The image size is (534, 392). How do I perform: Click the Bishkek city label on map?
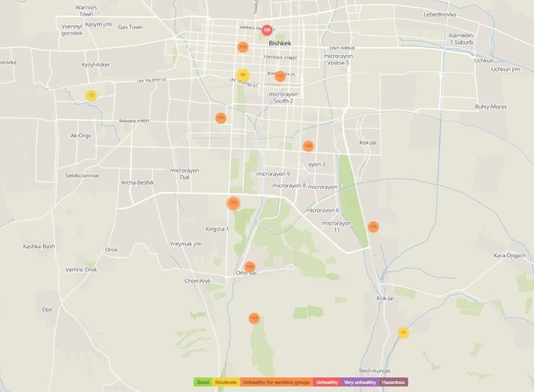click(279, 43)
